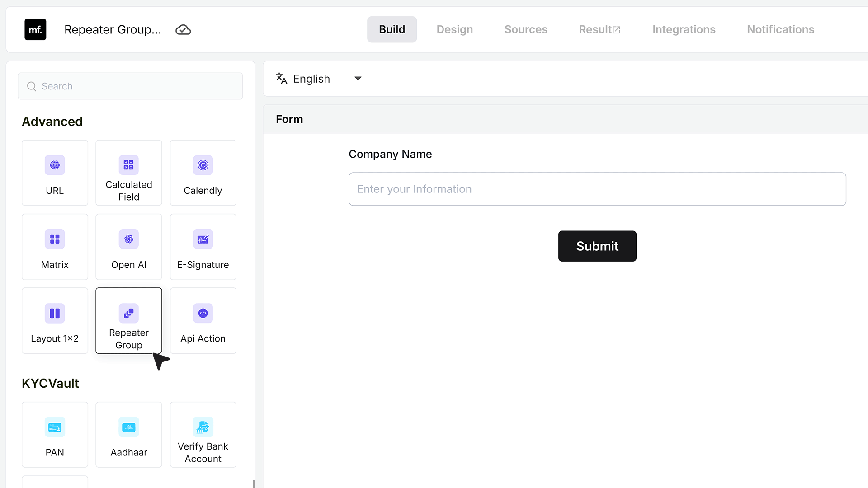Screen dimensions: 868x488
Task: Add the PAN verification element
Action: coord(55,435)
